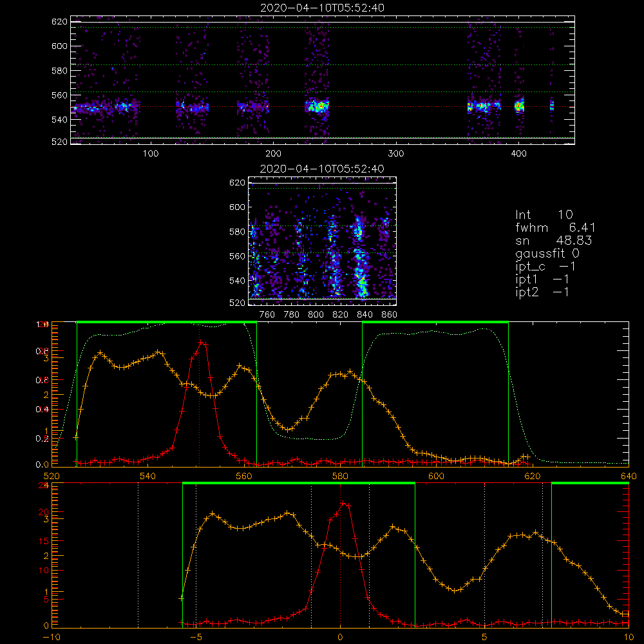
Task: Click x-axis label 100 on top plot
Action: [x=151, y=154]
